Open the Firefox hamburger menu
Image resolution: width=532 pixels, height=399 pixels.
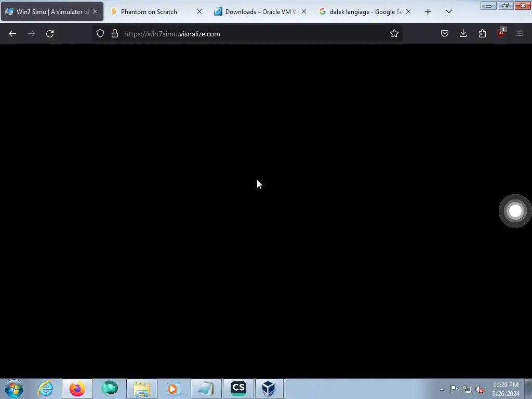coord(520,34)
